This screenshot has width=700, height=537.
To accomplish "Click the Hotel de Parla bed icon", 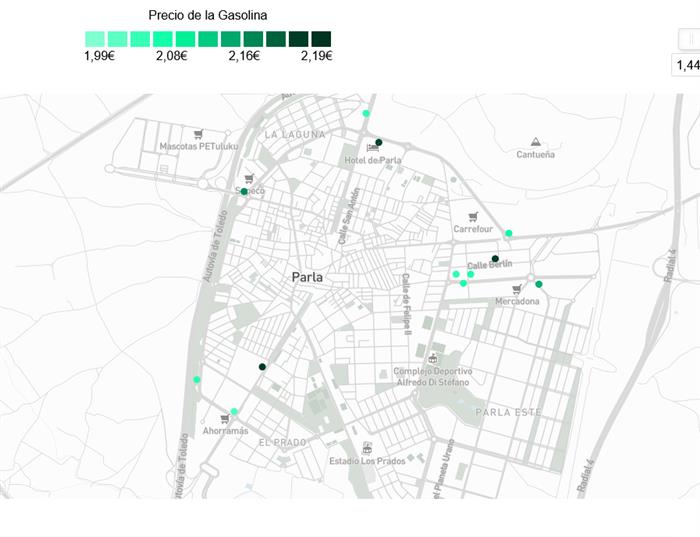I will click(x=372, y=147).
